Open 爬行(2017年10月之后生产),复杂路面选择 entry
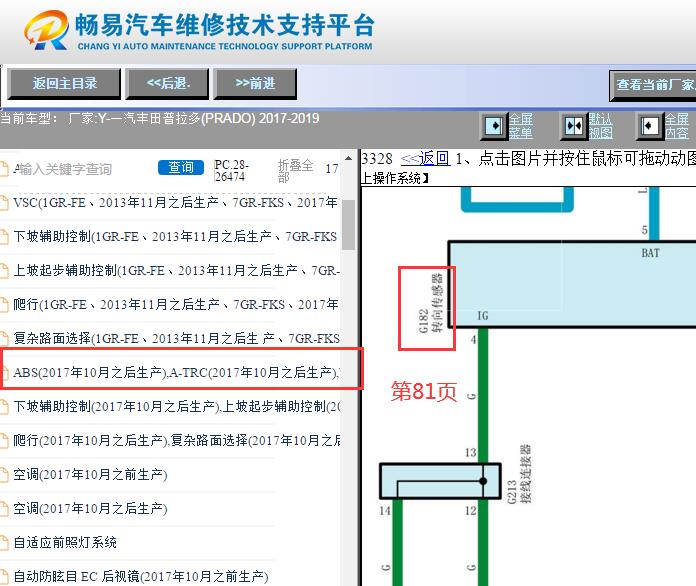Viewport: 696px width, 586px height. click(176, 440)
